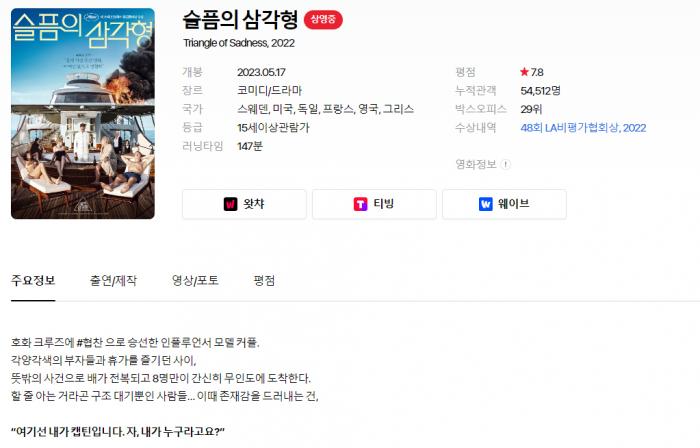
Task: Open the 왓챠 streaming button
Action: (244, 204)
